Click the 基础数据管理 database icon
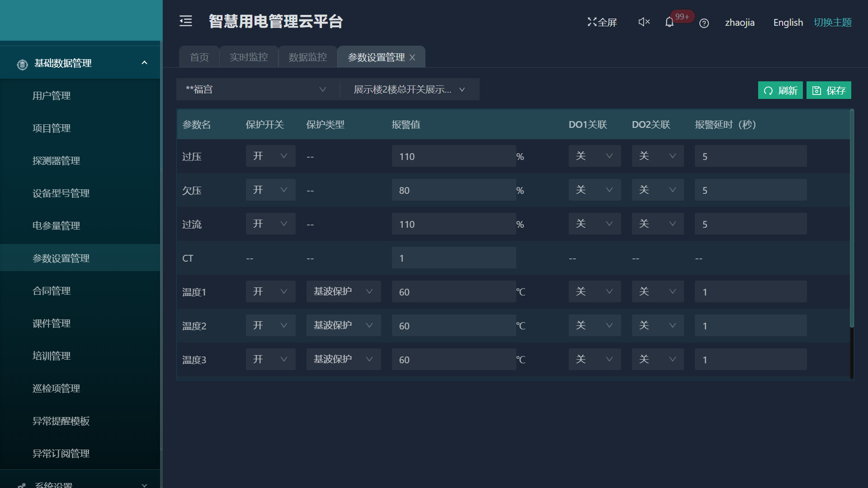Image resolution: width=868 pixels, height=488 pixels. click(22, 65)
